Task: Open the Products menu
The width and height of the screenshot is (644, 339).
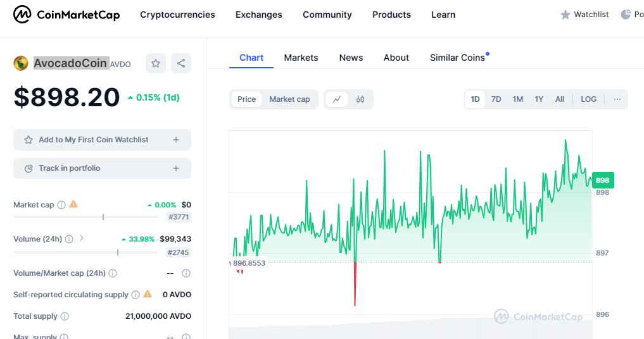Action: [391, 15]
